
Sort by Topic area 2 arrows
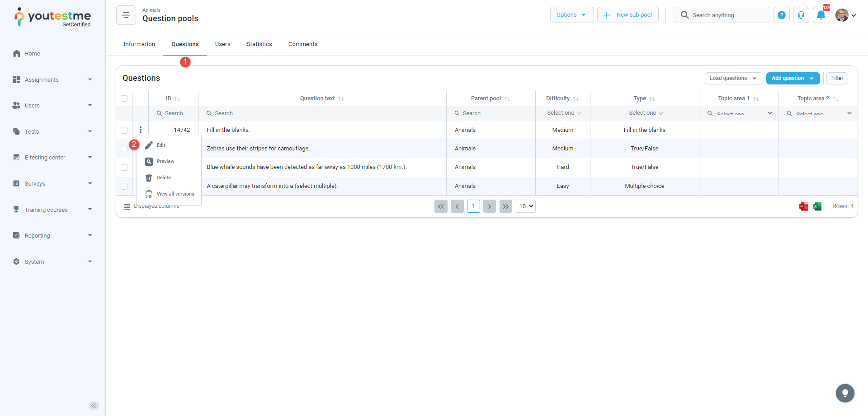click(835, 99)
